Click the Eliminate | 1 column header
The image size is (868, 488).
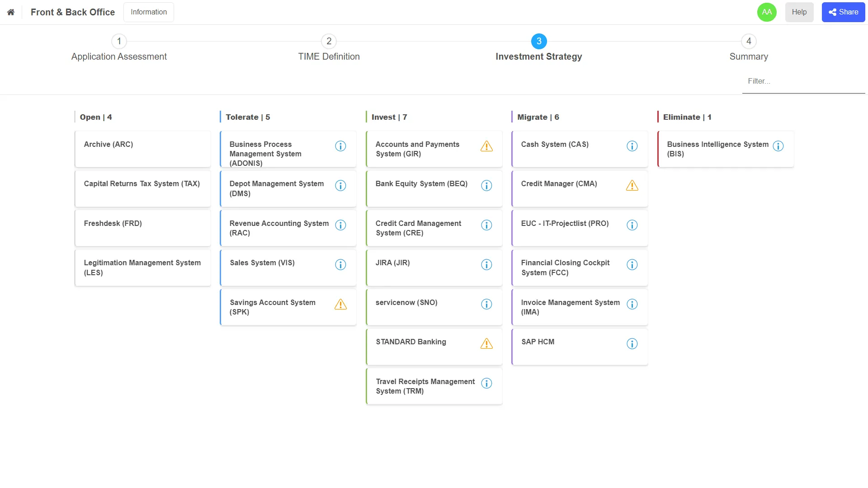coord(687,117)
